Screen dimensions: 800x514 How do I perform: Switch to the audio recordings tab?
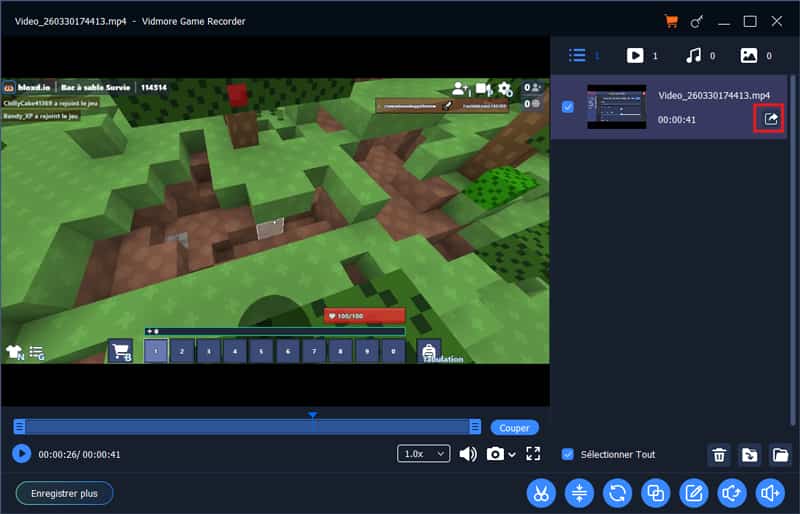click(700, 55)
